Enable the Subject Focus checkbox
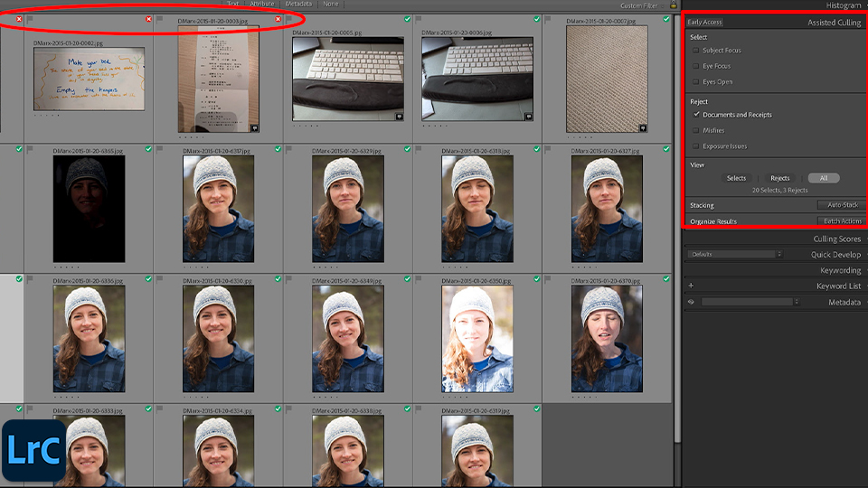Viewport: 868px width, 488px height. tap(696, 51)
